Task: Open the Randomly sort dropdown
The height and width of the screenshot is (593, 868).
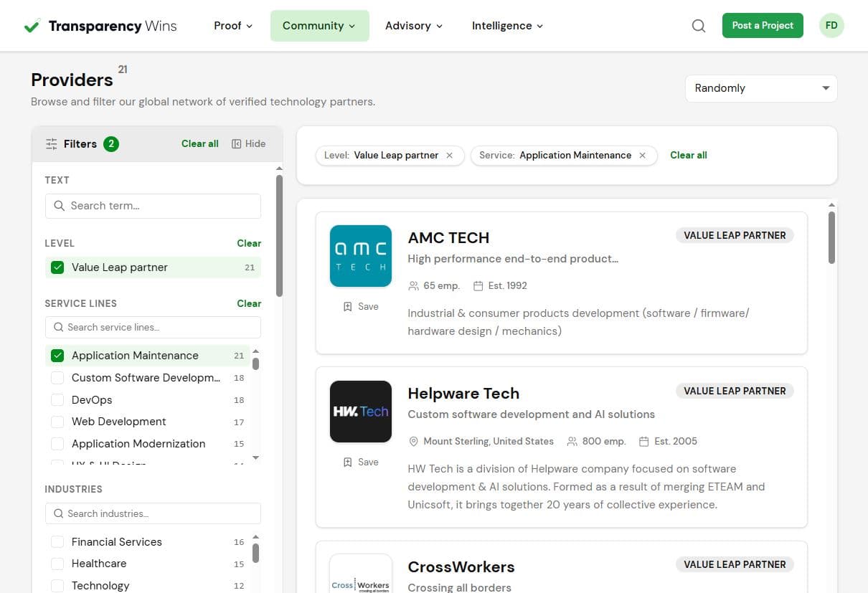Action: click(x=760, y=87)
